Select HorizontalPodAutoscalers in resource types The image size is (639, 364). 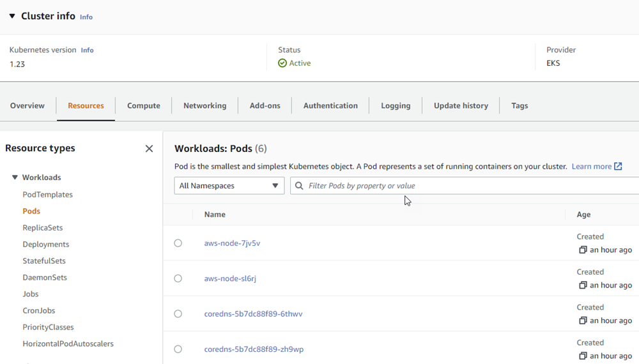[x=68, y=344]
